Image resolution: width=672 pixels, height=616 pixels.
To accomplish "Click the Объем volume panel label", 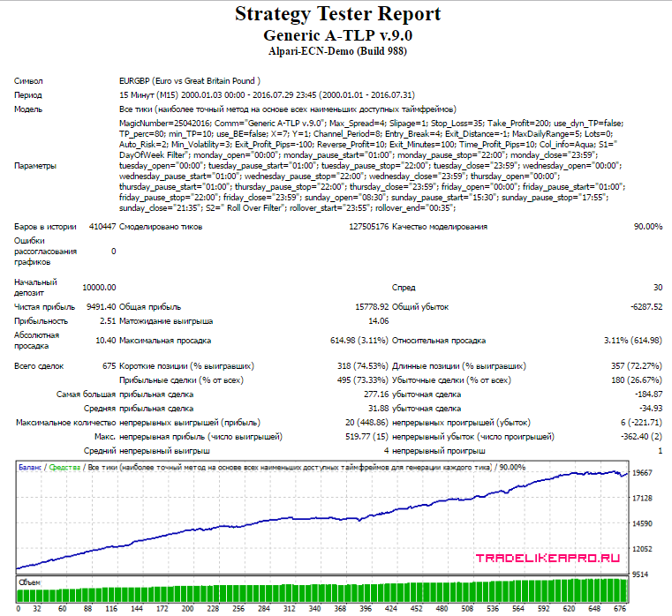I will click(x=29, y=582).
